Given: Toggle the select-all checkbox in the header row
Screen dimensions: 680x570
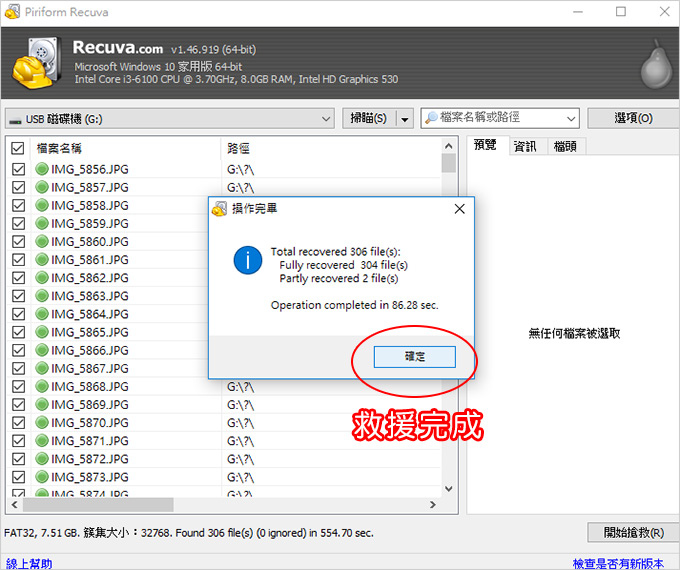Looking at the screenshot, I should (18, 148).
